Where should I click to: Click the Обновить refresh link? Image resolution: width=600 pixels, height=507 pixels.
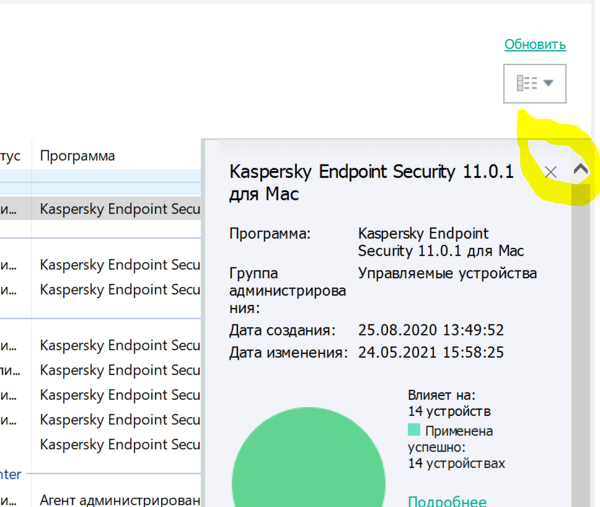535,45
